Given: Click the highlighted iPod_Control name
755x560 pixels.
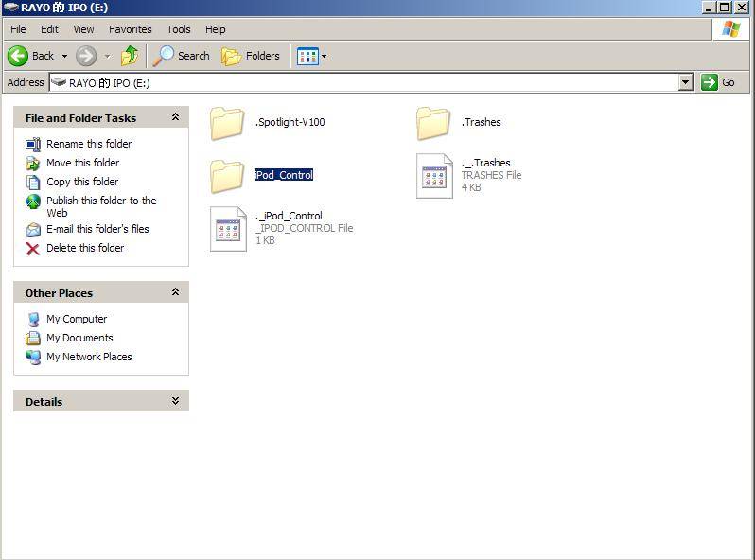Looking at the screenshot, I should pyautogui.click(x=284, y=175).
